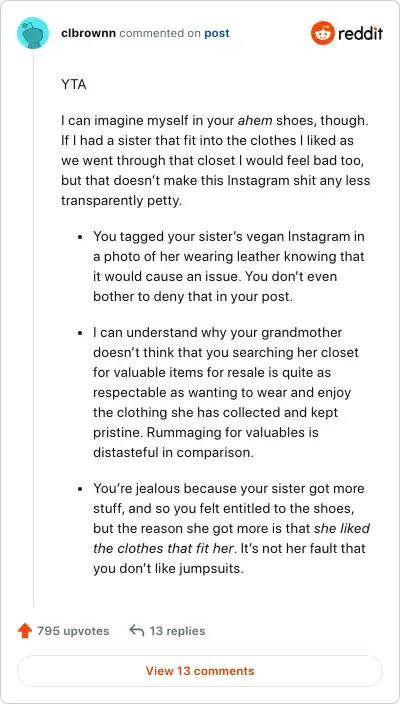Click the bullet starting "You're jealous because"

click(x=231, y=528)
